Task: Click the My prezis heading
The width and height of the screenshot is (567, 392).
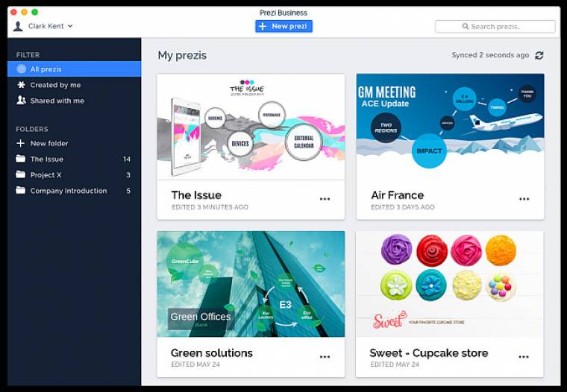Action: (x=182, y=55)
